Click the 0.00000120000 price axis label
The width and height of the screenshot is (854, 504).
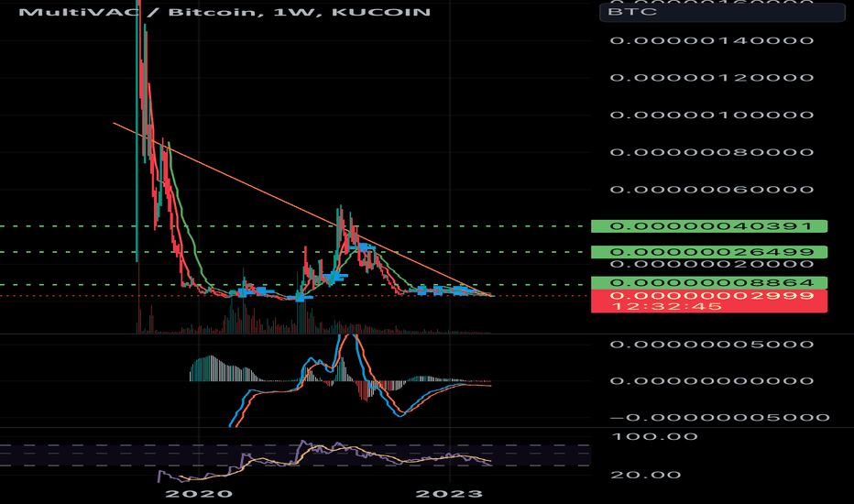coord(712,77)
